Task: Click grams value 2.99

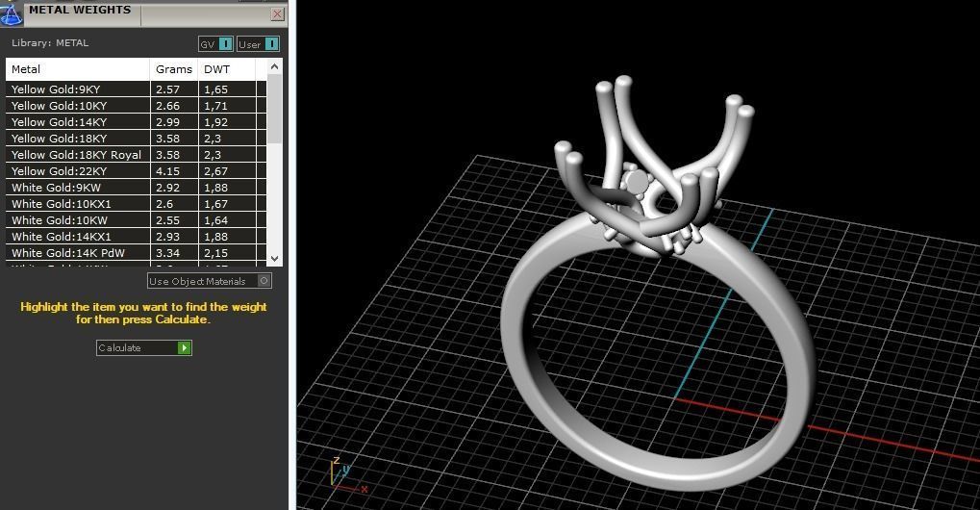Action: [167, 122]
